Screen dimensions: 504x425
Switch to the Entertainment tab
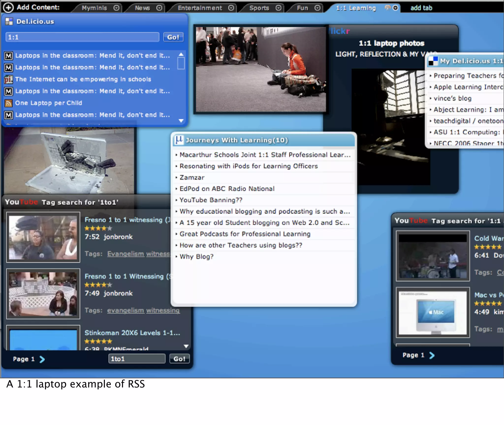pyautogui.click(x=200, y=8)
